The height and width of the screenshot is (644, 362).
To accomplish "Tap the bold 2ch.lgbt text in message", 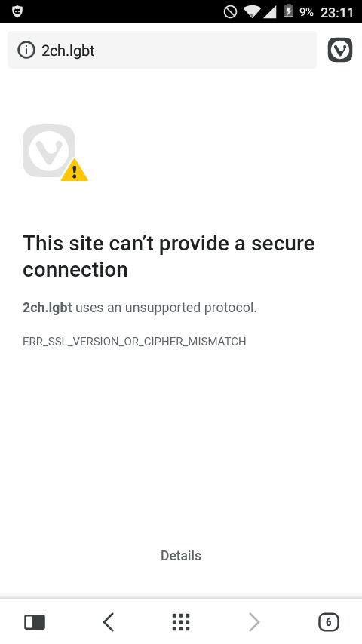I will point(48,308).
